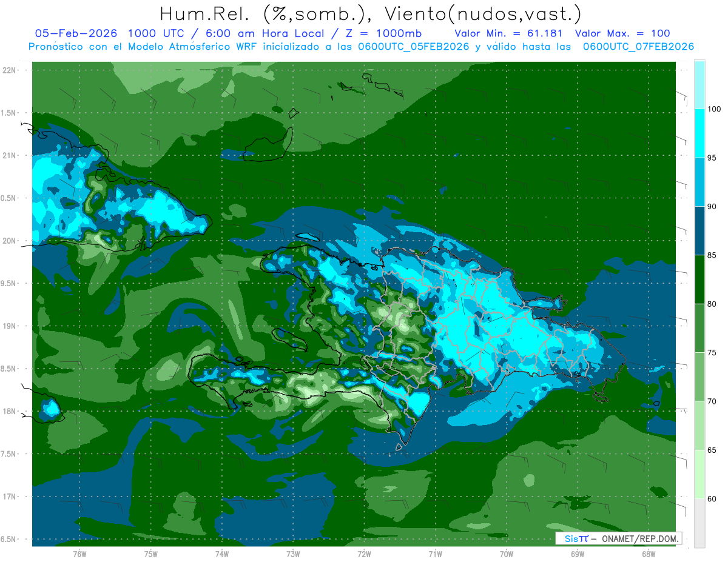Click the valid-until time "0600UTC_07FEB2026"

(x=638, y=47)
